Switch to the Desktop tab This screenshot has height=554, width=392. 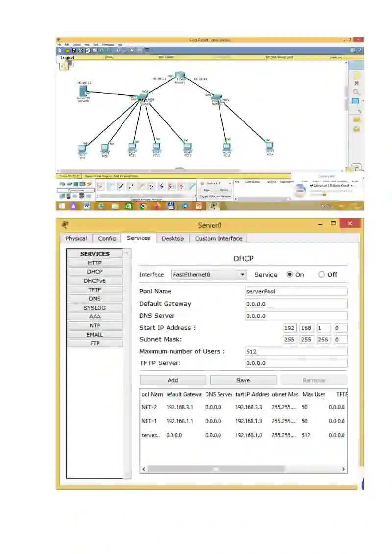[172, 239]
